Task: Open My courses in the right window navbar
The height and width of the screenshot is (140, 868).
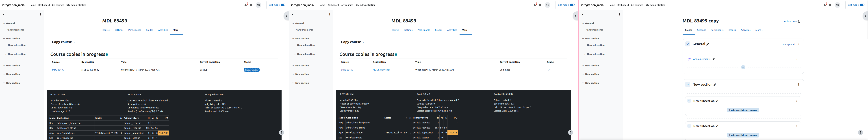Action: tap(637, 5)
